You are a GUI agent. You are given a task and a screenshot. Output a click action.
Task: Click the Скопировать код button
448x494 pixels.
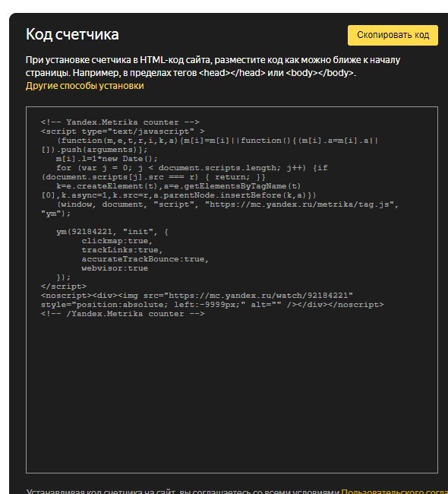393,35
